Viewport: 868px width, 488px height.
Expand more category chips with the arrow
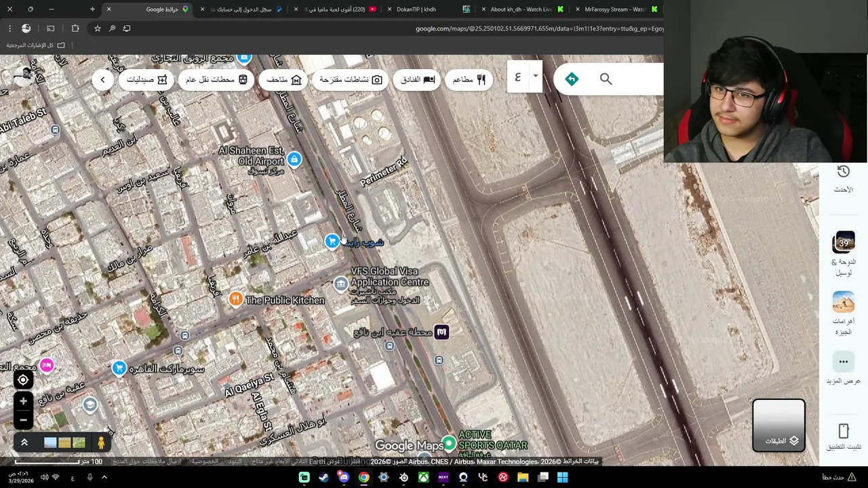(x=102, y=79)
